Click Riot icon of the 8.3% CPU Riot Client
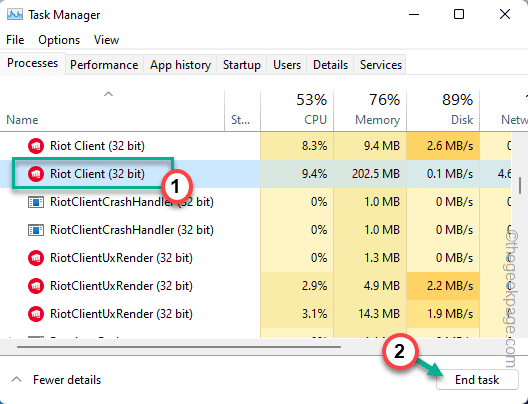The width and height of the screenshot is (528, 404). tap(36, 146)
